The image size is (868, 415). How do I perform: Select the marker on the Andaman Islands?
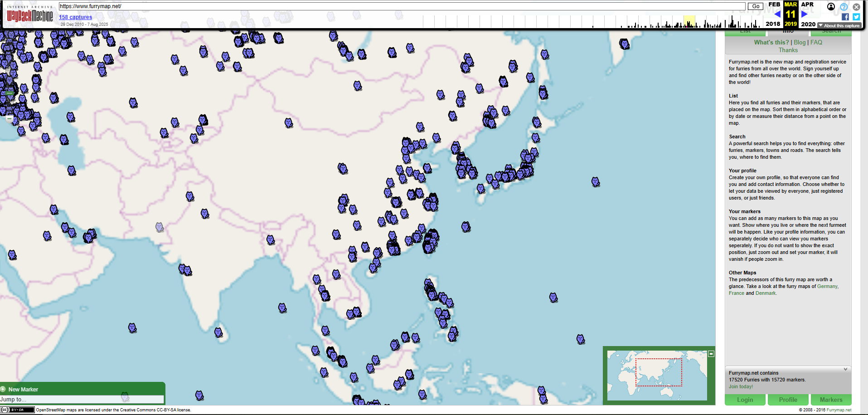[282, 308]
